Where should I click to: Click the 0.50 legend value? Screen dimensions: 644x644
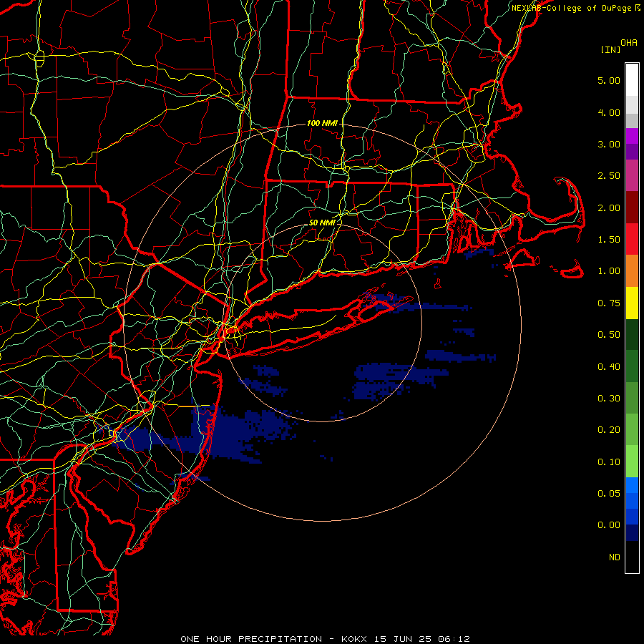[x=609, y=335]
